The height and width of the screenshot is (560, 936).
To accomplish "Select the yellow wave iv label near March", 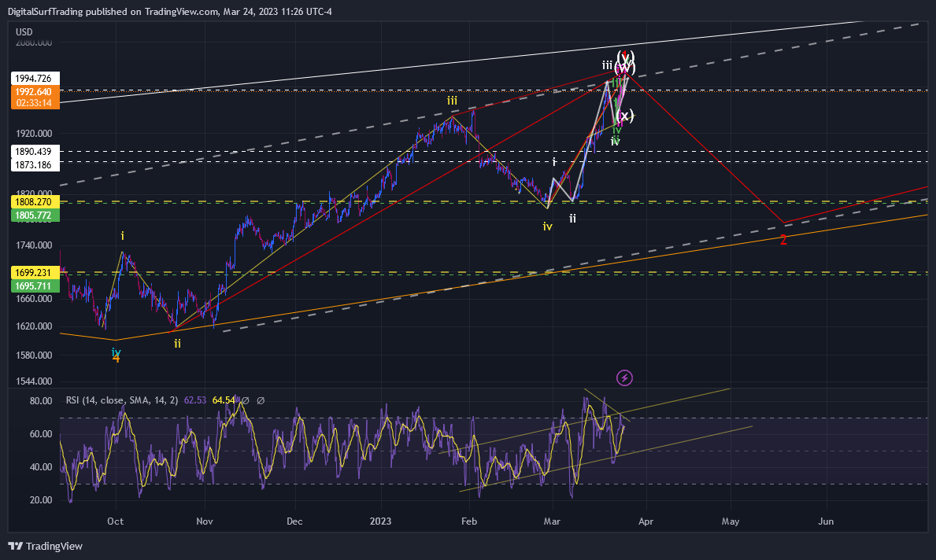I will pyautogui.click(x=547, y=227).
